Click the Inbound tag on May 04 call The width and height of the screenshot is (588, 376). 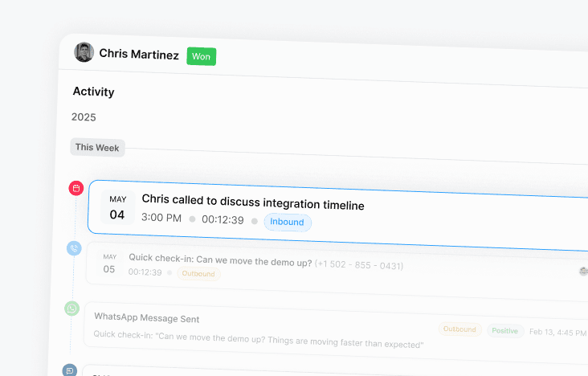[288, 223]
